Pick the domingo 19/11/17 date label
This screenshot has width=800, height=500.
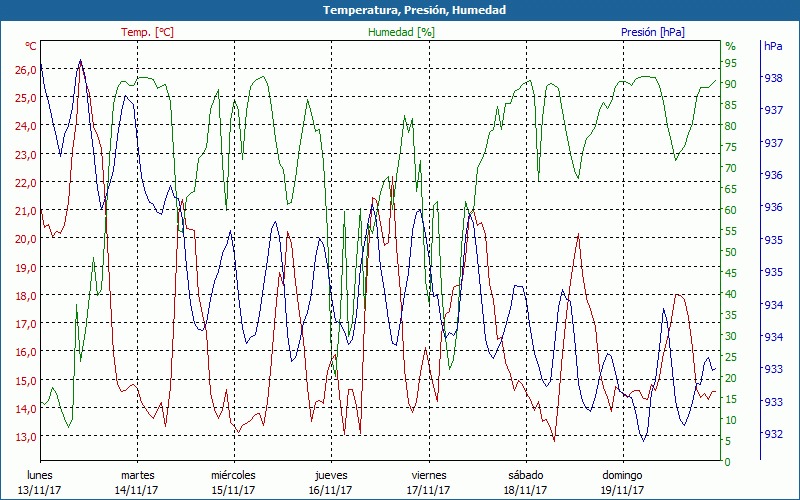click(x=622, y=482)
